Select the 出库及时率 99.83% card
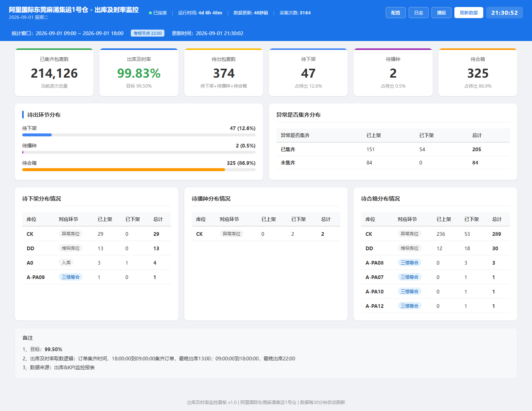The image size is (532, 411). click(139, 72)
